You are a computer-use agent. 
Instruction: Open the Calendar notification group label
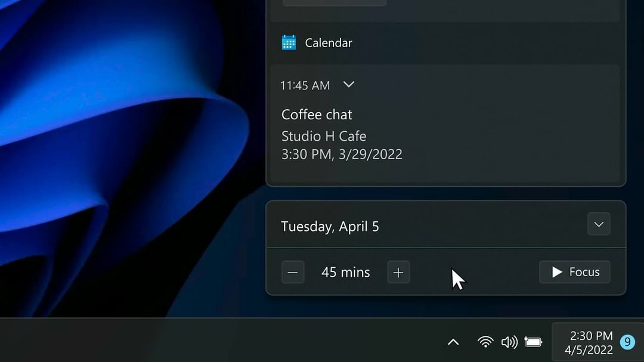click(x=328, y=43)
